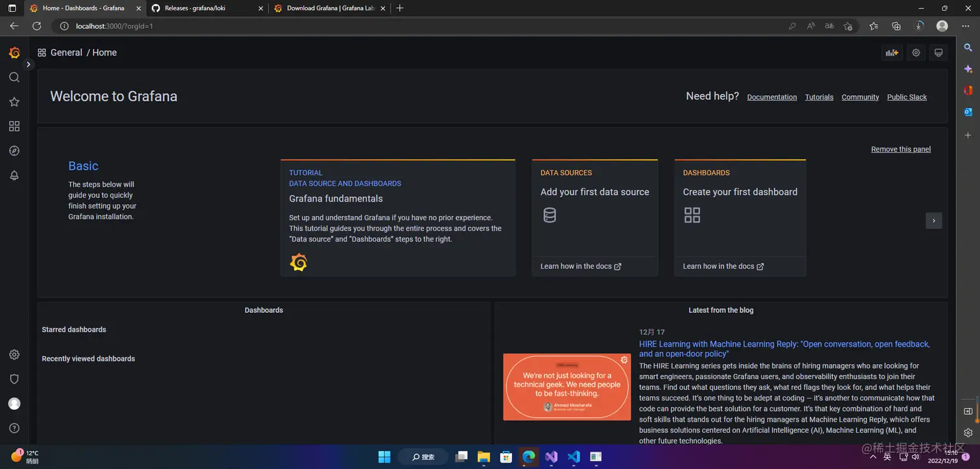
Task: Click Learn how in docs under Data Sources
Action: (581, 266)
